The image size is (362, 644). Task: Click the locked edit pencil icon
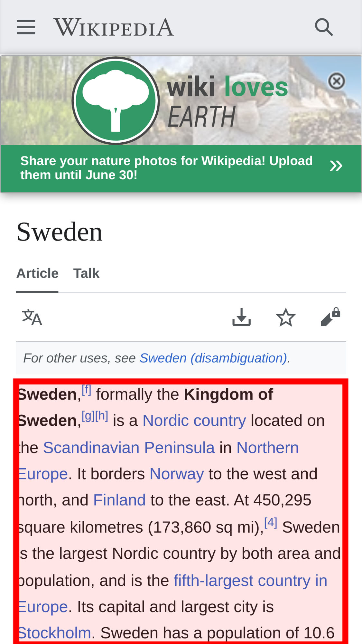(x=330, y=317)
